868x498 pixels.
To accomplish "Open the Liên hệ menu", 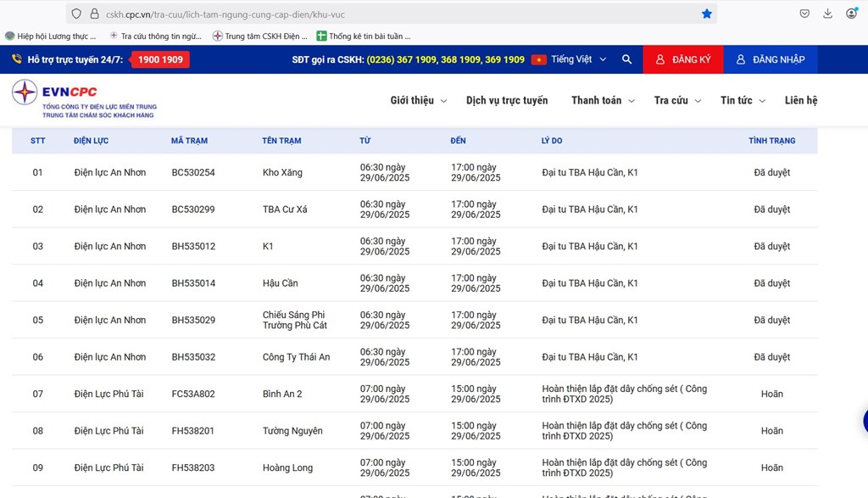I will tap(800, 100).
